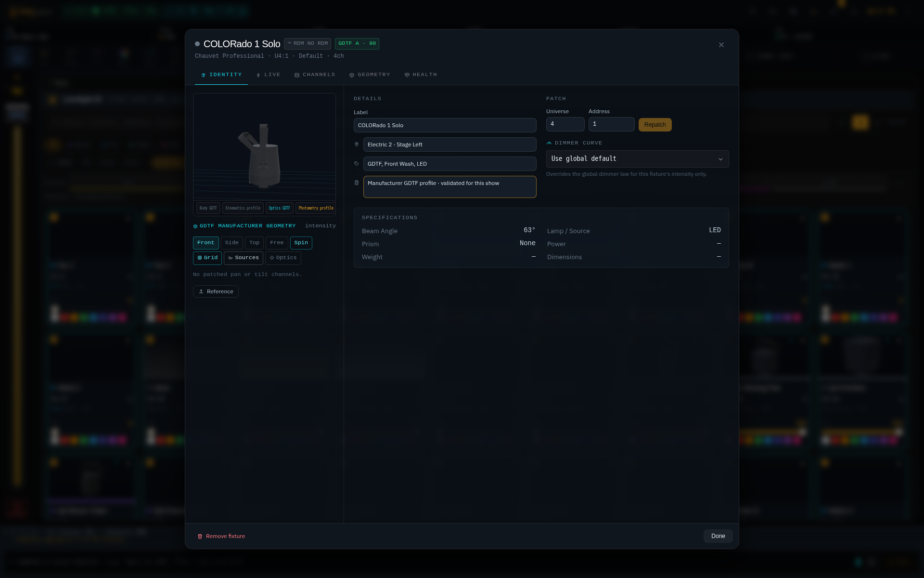
Task: Open the Live tab
Action: [x=268, y=75]
